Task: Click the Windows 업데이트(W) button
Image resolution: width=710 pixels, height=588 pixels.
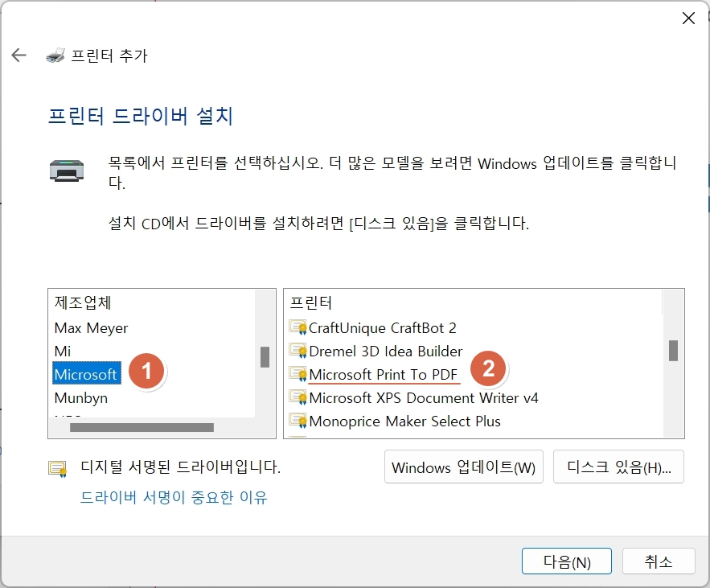Action: (x=464, y=467)
